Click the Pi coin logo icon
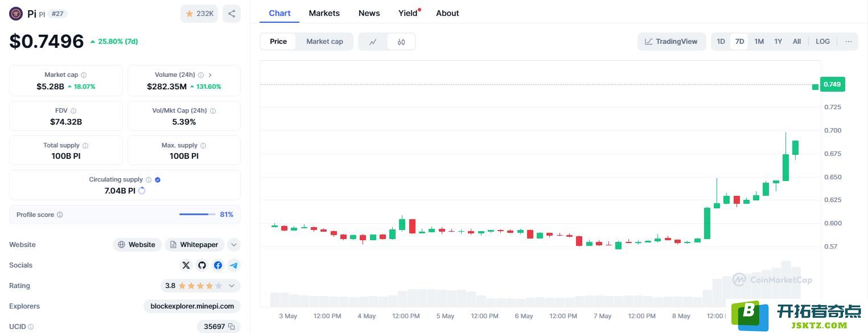The image size is (868, 333). [16, 14]
